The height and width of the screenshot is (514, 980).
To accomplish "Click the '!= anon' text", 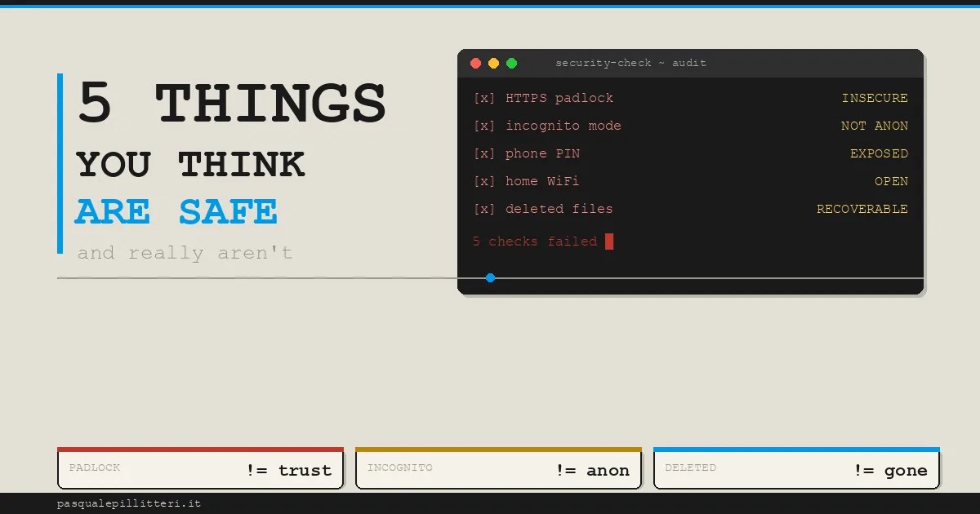I will (x=593, y=471).
